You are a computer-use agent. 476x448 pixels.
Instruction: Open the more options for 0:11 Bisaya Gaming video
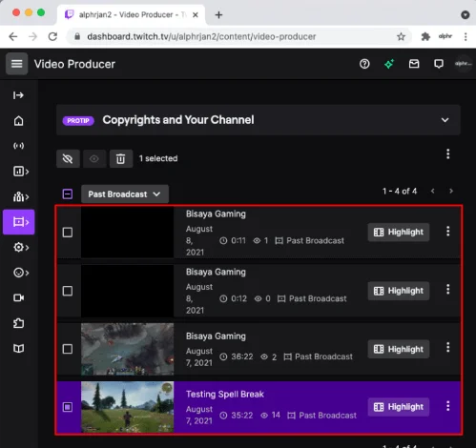(x=448, y=232)
